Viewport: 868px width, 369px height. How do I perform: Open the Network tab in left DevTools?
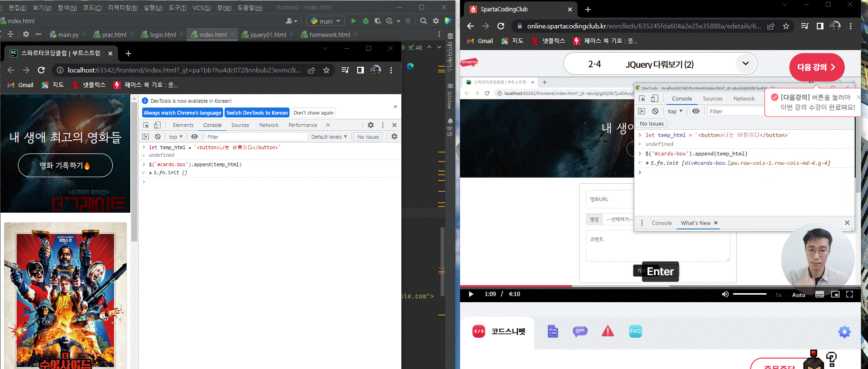[x=269, y=125]
